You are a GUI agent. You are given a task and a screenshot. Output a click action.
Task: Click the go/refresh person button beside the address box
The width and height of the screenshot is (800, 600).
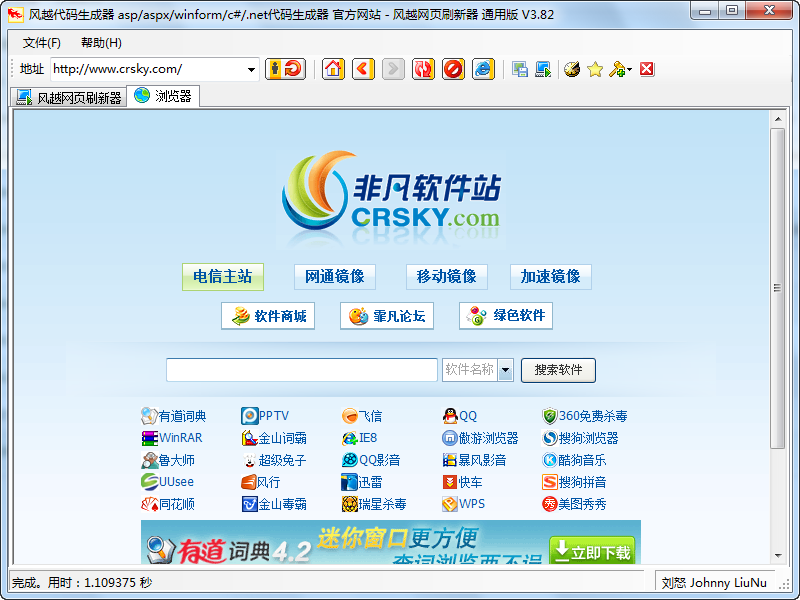coord(285,69)
